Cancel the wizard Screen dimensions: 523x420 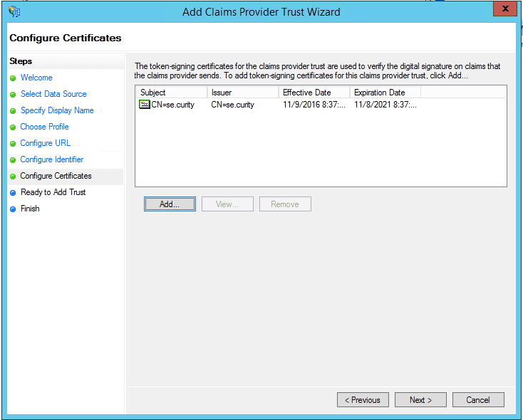(x=478, y=400)
